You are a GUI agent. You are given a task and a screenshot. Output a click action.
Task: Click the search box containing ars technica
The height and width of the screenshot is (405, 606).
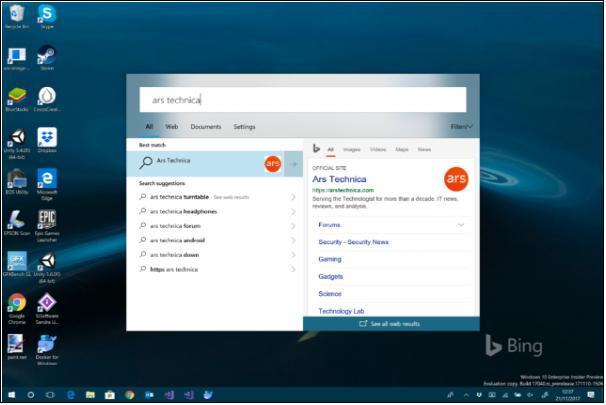point(303,100)
